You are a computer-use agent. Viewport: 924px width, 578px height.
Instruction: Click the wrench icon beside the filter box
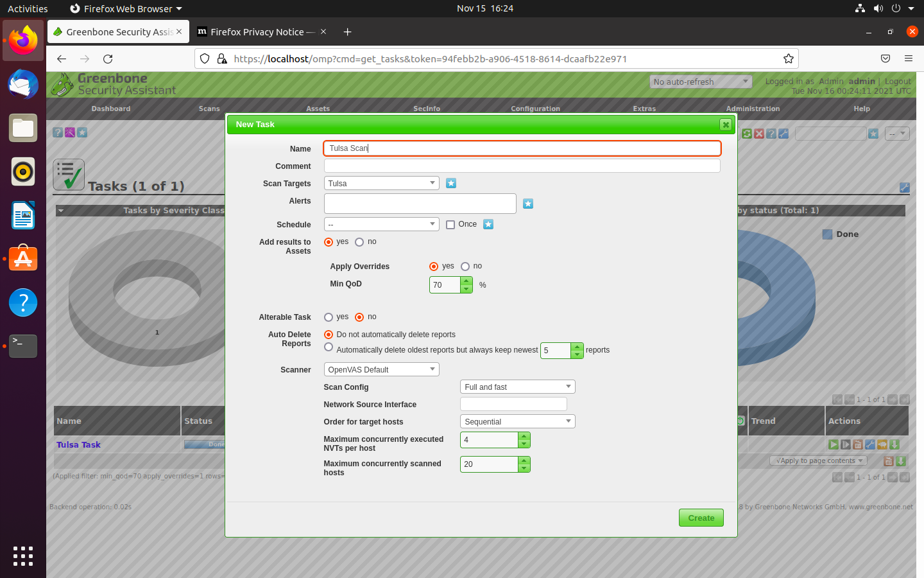[x=783, y=134]
